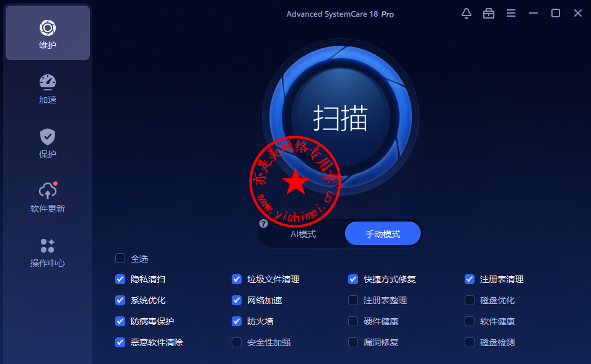Screen dimensions: 591x364
Task: Enable 注册表整理 checkbox
Action: click(x=352, y=300)
